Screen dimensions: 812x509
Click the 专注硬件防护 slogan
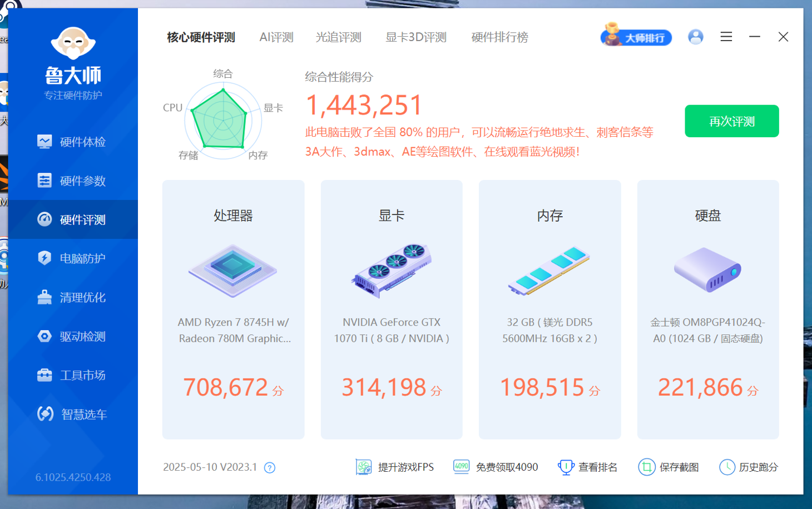(73, 96)
